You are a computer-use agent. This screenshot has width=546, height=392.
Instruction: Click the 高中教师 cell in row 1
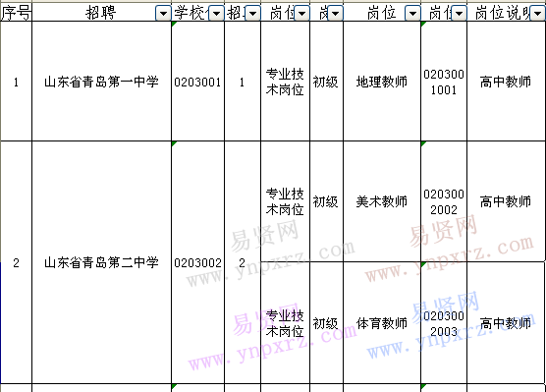[506, 82]
